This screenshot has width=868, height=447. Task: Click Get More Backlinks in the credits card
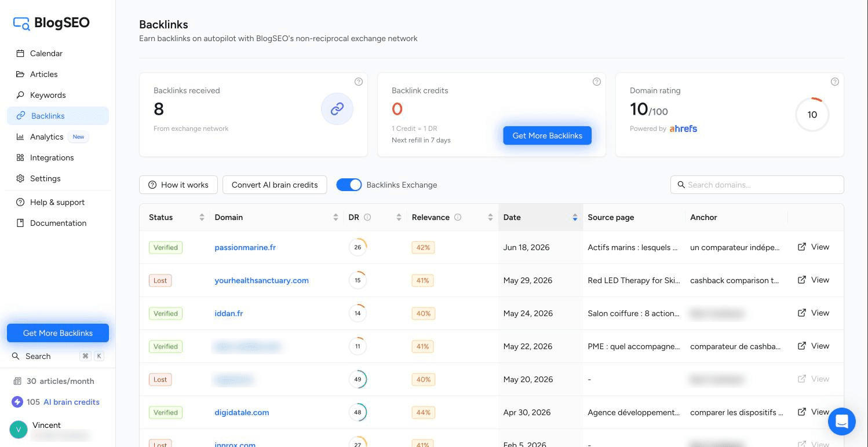pyautogui.click(x=547, y=135)
